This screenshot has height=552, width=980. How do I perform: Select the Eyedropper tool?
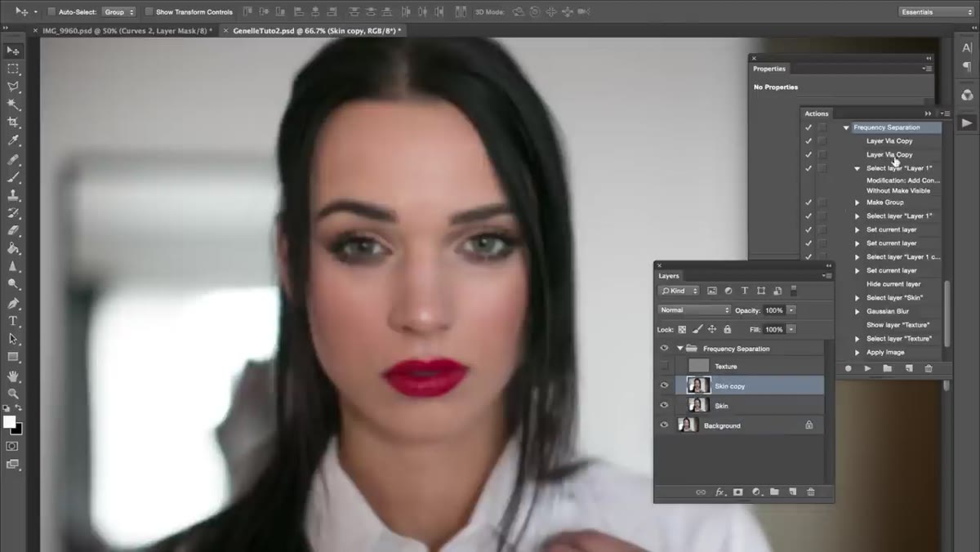coord(13,140)
